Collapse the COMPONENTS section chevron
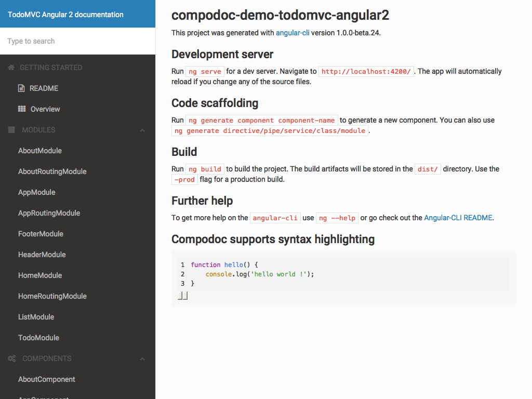The height and width of the screenshot is (399, 532). [x=142, y=358]
